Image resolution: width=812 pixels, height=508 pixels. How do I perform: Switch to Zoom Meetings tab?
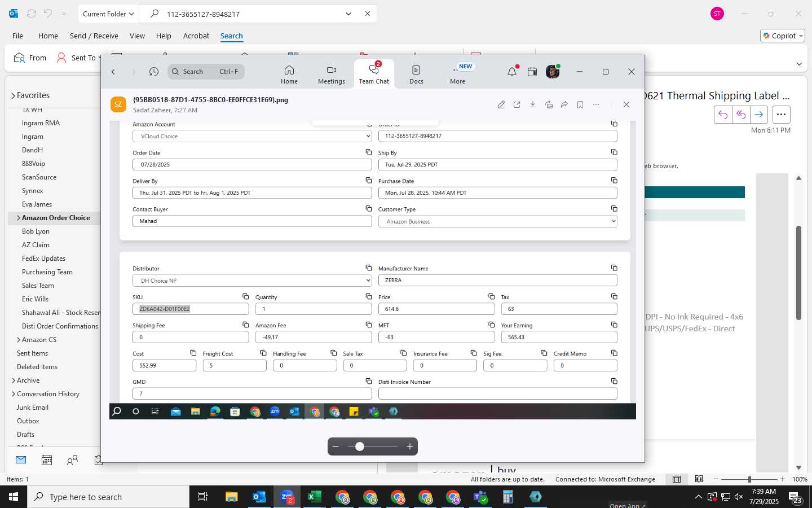coord(332,75)
